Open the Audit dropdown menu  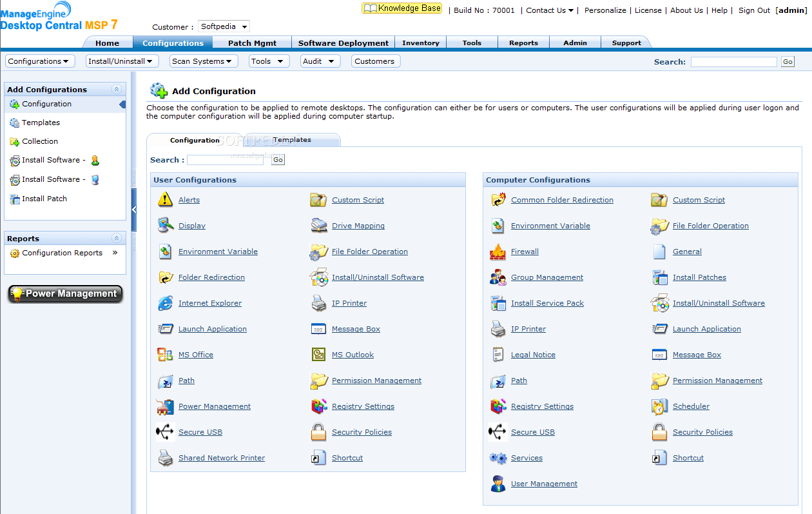[318, 61]
